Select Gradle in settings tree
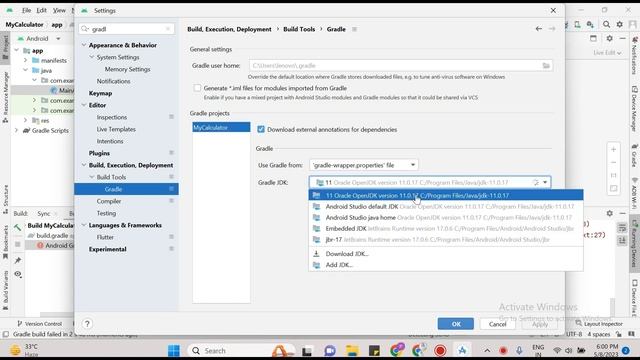Viewport: 640px width, 360px height. click(x=126, y=189)
